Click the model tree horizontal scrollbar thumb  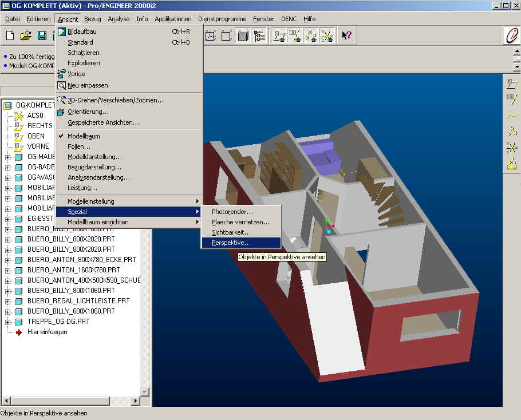pos(60,401)
